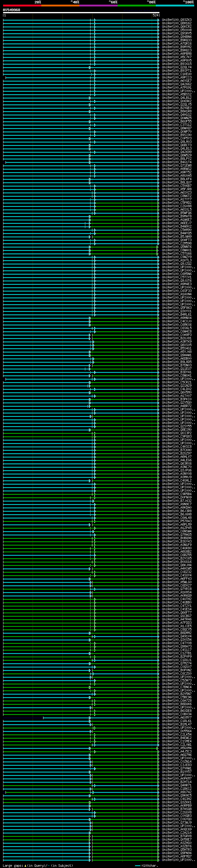Image resolution: width=197 pixels, height=868 pixels.
Task: Click UniRef100_B5JWH9 label
Action: click(x=177, y=236)
